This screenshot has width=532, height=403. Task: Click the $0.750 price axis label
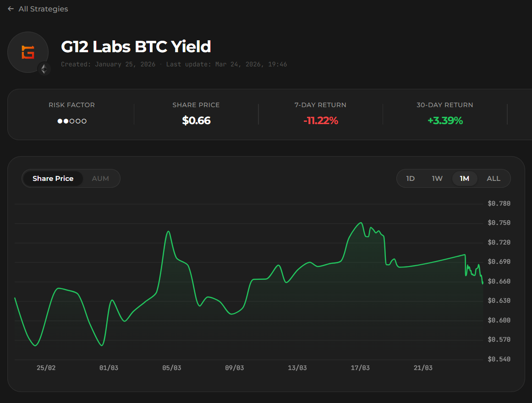pyautogui.click(x=499, y=223)
